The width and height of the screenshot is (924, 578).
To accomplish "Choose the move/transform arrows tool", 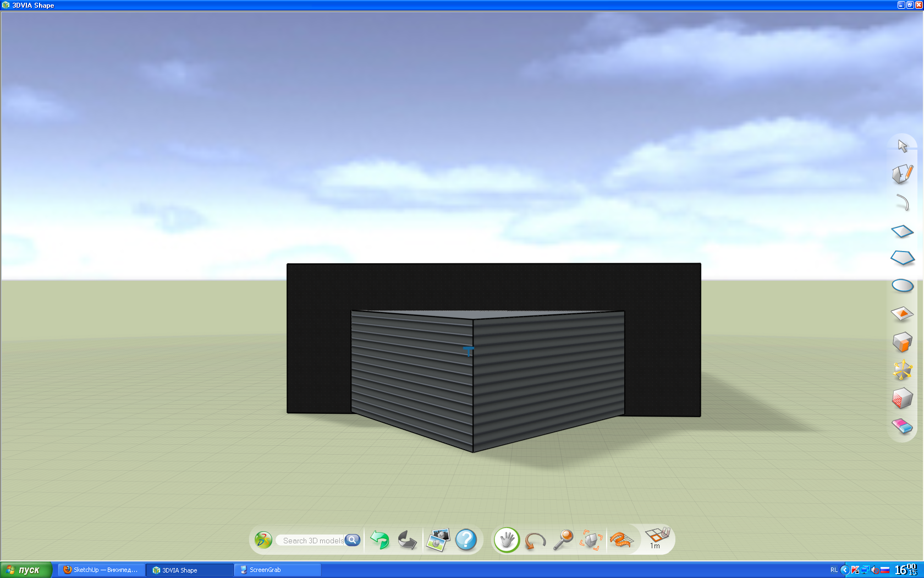I will 903,370.
